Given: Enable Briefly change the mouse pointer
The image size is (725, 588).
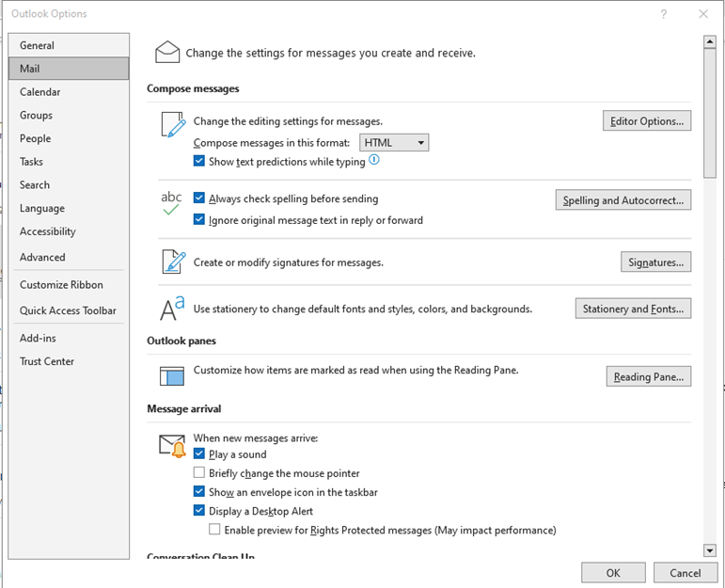Looking at the screenshot, I should pyautogui.click(x=198, y=472).
